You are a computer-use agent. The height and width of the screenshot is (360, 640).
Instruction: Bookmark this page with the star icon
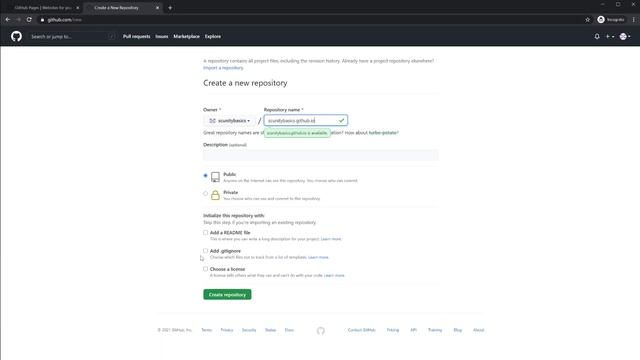click(587, 20)
